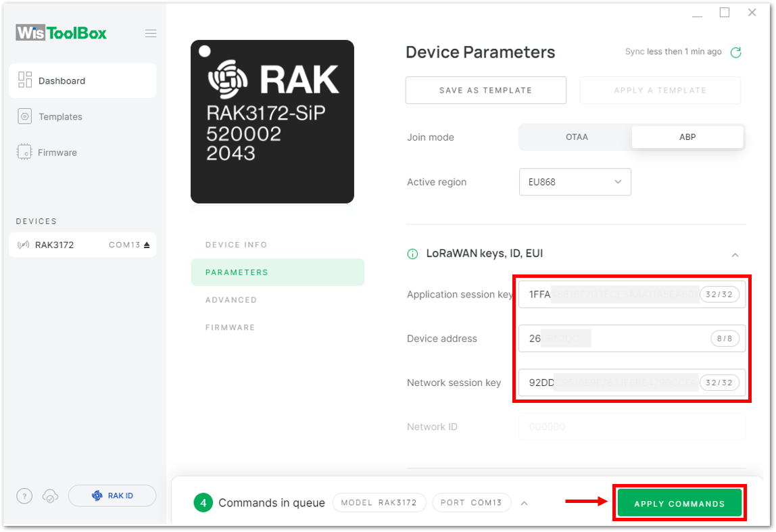The width and height of the screenshot is (776, 532).
Task: Expand the commands in queue list
Action: point(524,504)
